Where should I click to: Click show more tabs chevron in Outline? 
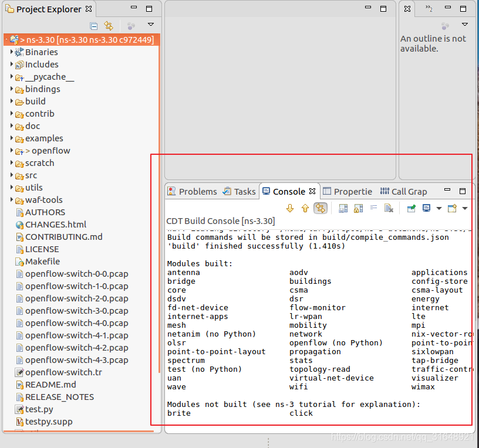[x=429, y=9]
